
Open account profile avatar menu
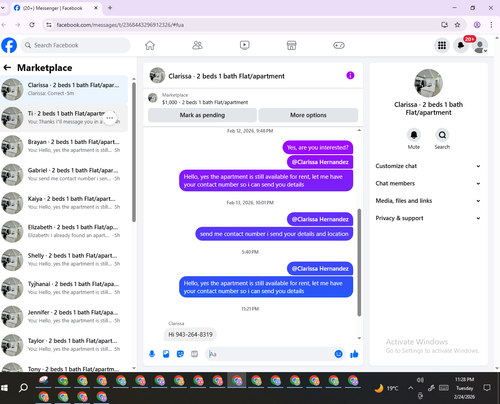pos(480,46)
